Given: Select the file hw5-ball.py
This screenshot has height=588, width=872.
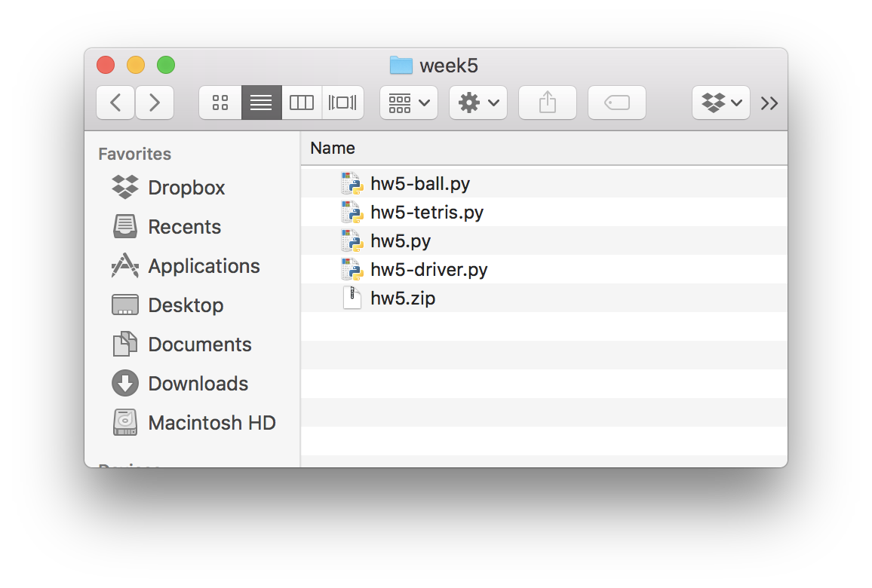Looking at the screenshot, I should click(544, 183).
